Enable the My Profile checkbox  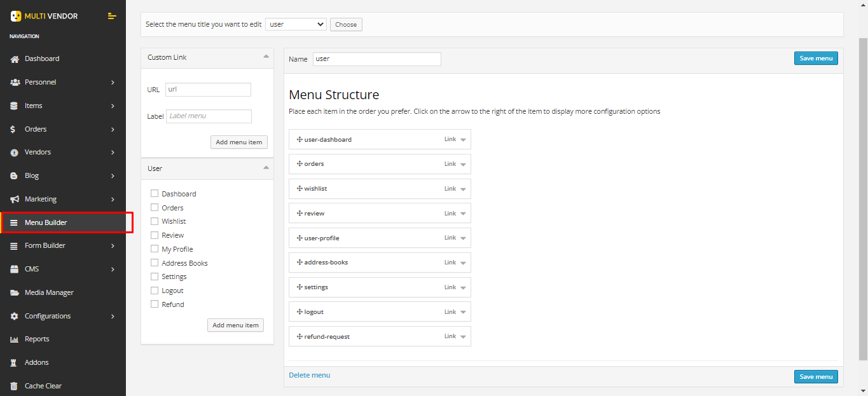pyautogui.click(x=155, y=249)
